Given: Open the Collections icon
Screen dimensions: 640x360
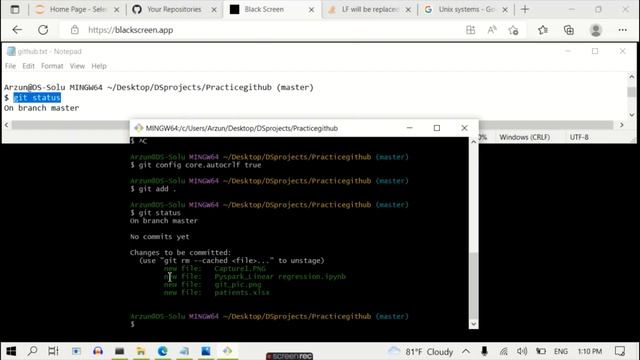Looking at the screenshot, I should [569, 30].
